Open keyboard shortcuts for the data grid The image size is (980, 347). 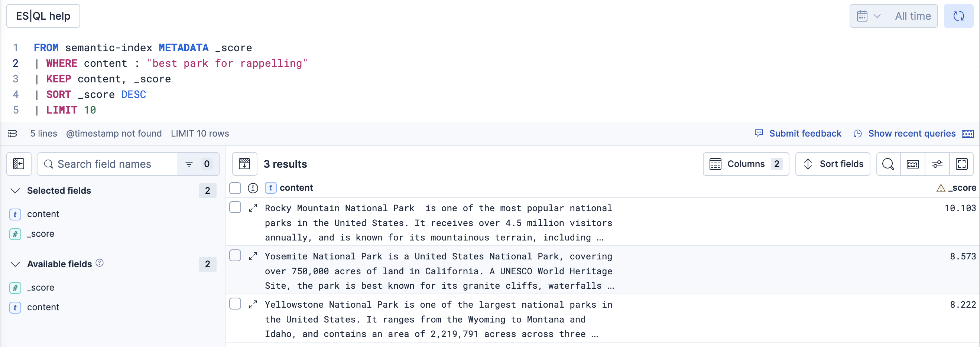pos(912,164)
